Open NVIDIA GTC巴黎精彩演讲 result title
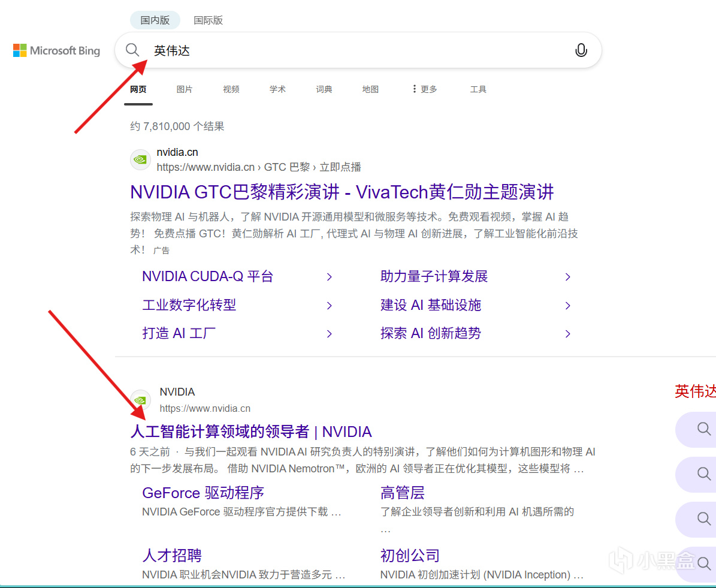 tap(342, 192)
